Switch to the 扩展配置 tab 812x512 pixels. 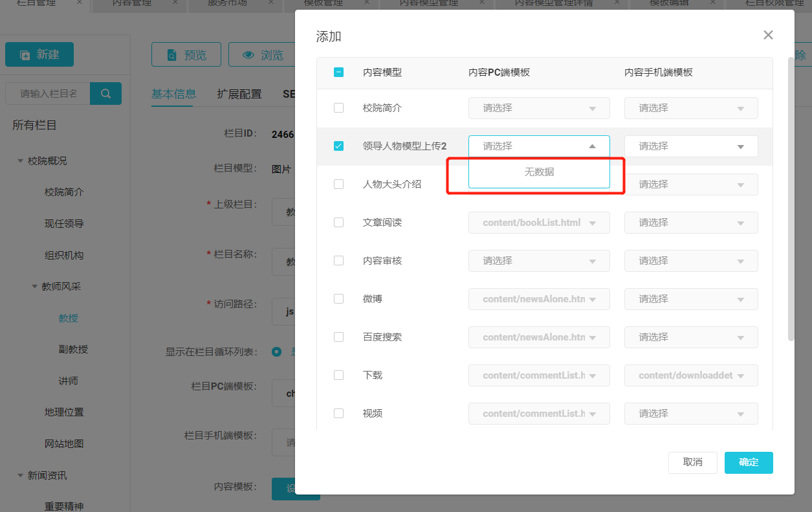pos(239,94)
